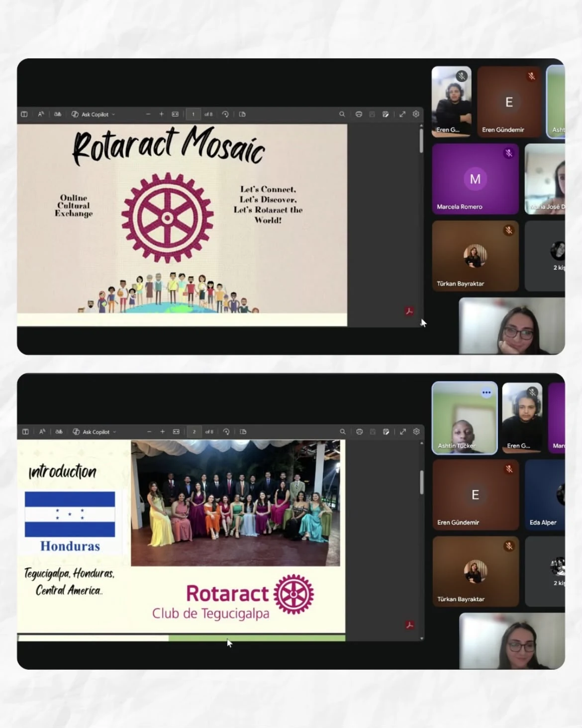The width and height of the screenshot is (582, 728).
Task: Click the Honduras flag image on slide
Action: 70,514
